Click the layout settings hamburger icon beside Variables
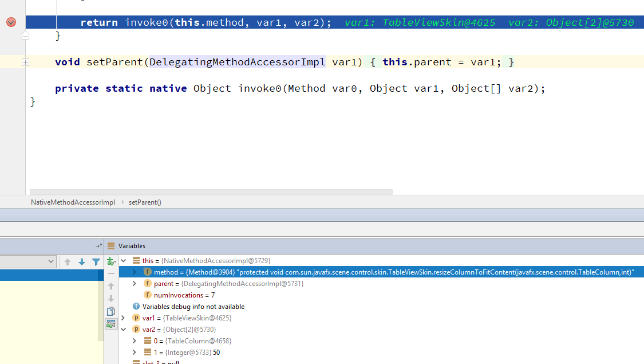This screenshot has height=364, width=644. (110, 246)
